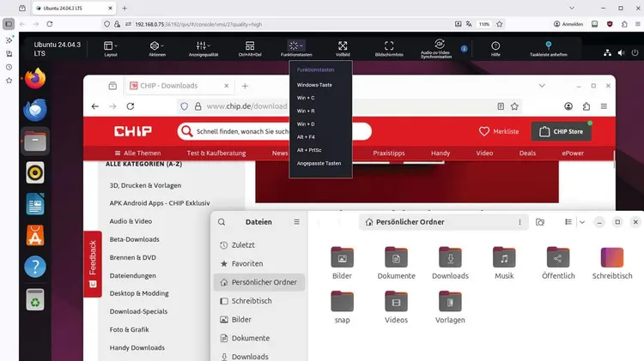
Task: Toggle Audio-zu-Video-Synchronisation
Action: point(440,45)
